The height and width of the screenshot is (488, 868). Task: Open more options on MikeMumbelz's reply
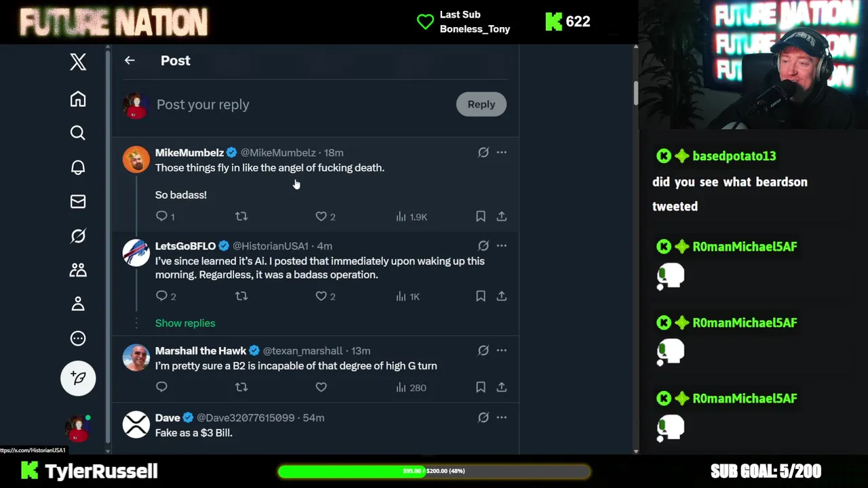coord(501,152)
